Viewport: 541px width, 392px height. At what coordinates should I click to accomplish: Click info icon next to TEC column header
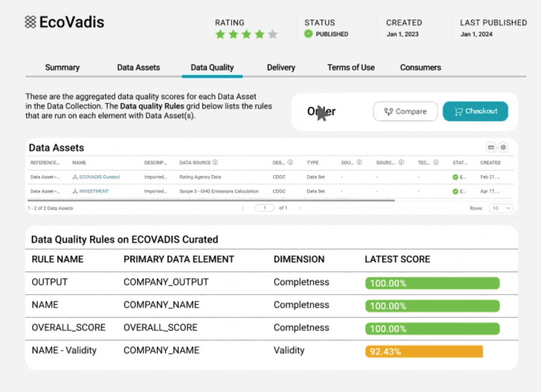click(436, 162)
